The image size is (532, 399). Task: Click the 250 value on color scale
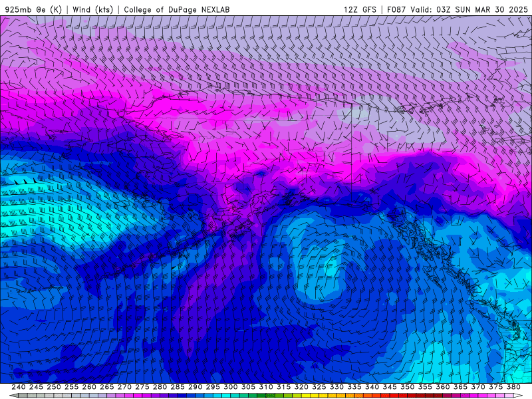(54, 387)
